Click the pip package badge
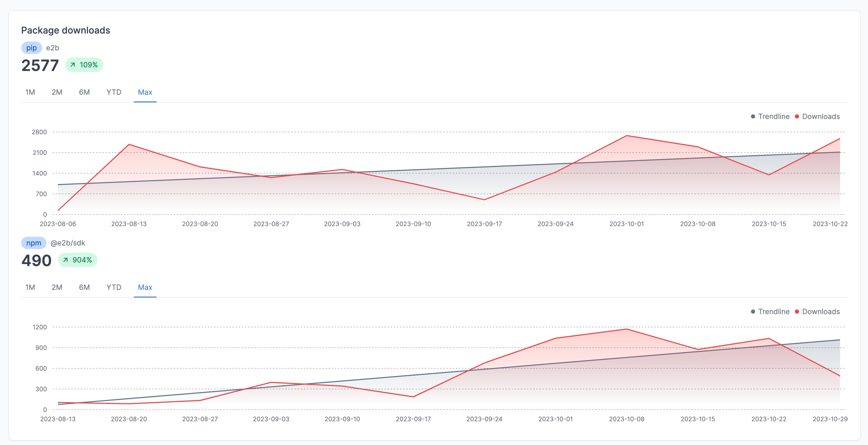The height and width of the screenshot is (445, 868). pos(31,48)
